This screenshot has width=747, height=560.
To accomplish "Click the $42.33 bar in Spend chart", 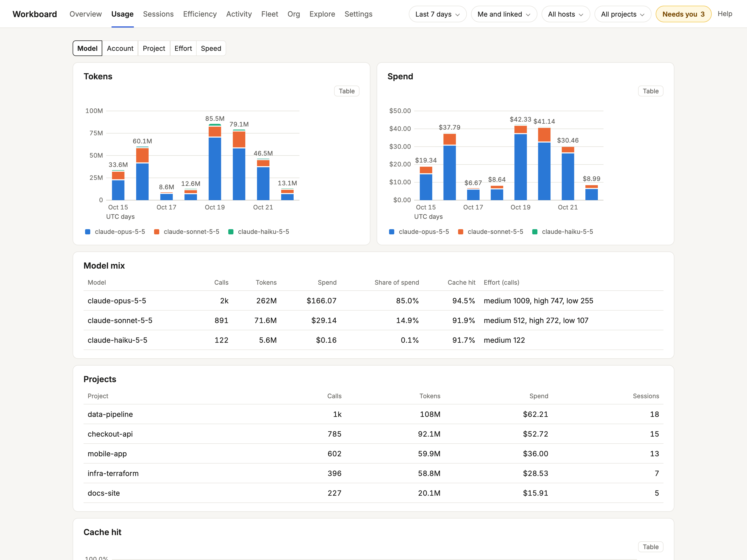I will 520,163.
